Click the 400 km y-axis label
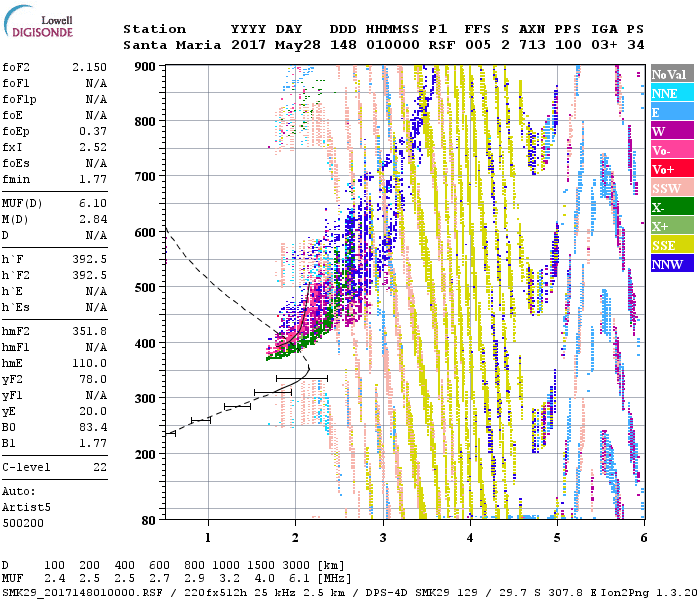Screen dimensions: 700x600 pyautogui.click(x=145, y=344)
